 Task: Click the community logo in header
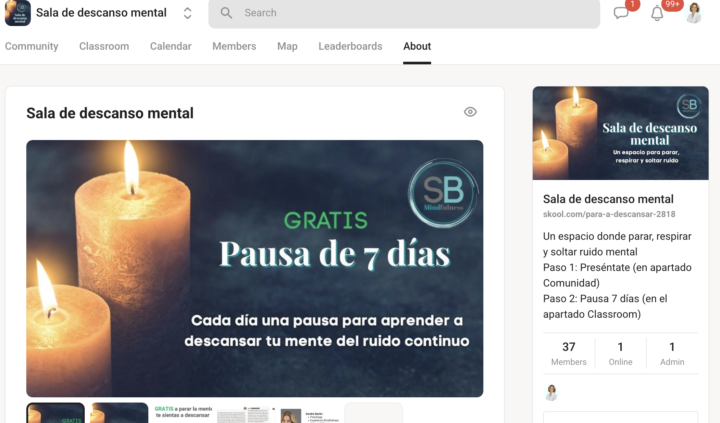(17, 12)
